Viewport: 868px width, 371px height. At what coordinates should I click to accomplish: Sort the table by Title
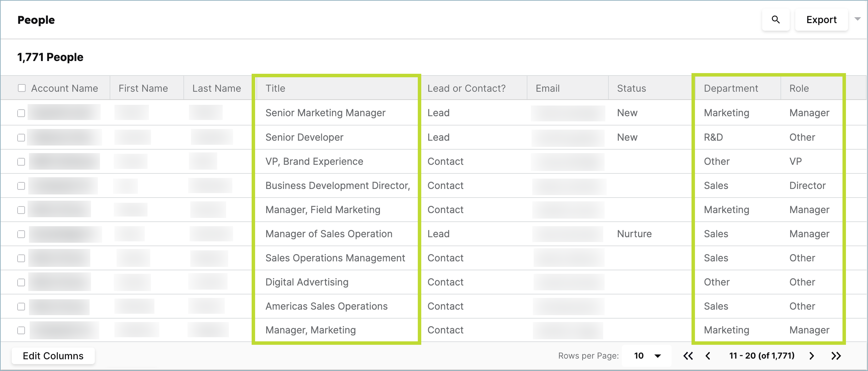point(275,88)
